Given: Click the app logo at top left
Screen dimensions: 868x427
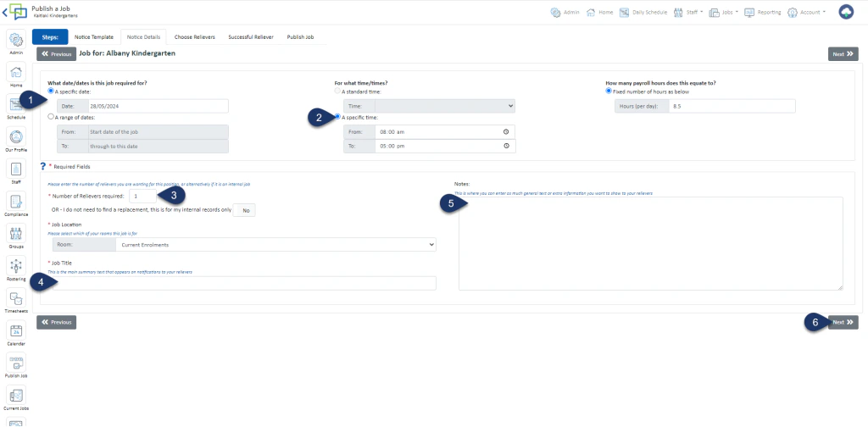Looking at the screenshot, I should tap(19, 12).
